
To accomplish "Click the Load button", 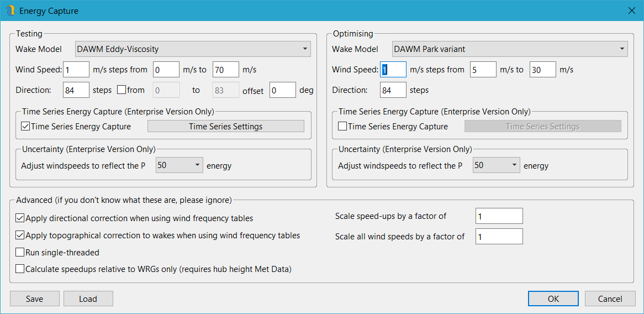I will 88,299.
